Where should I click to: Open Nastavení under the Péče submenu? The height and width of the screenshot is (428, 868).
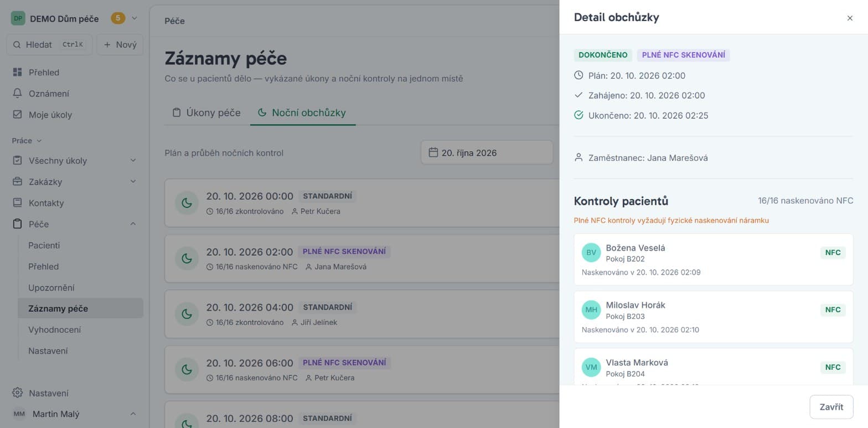(48, 350)
